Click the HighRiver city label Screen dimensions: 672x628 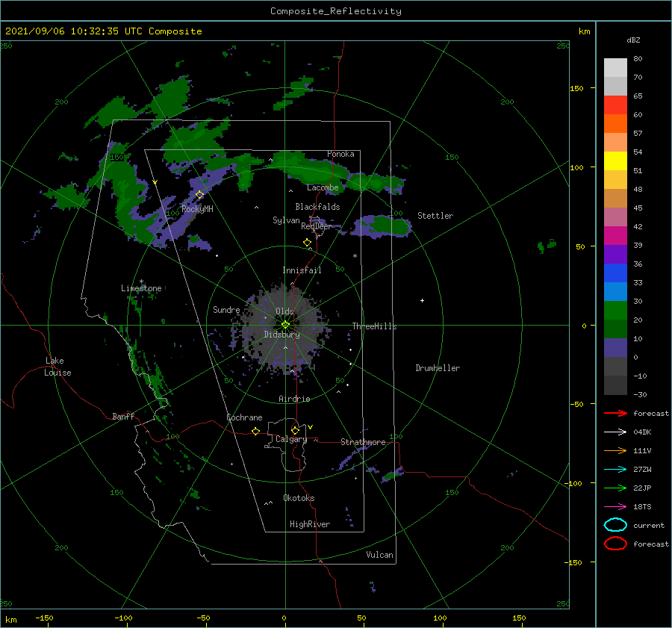310,524
